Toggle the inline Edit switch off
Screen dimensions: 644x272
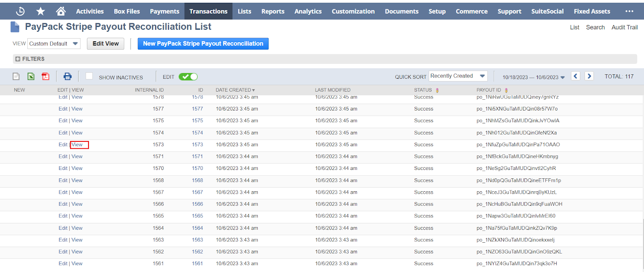point(188,77)
